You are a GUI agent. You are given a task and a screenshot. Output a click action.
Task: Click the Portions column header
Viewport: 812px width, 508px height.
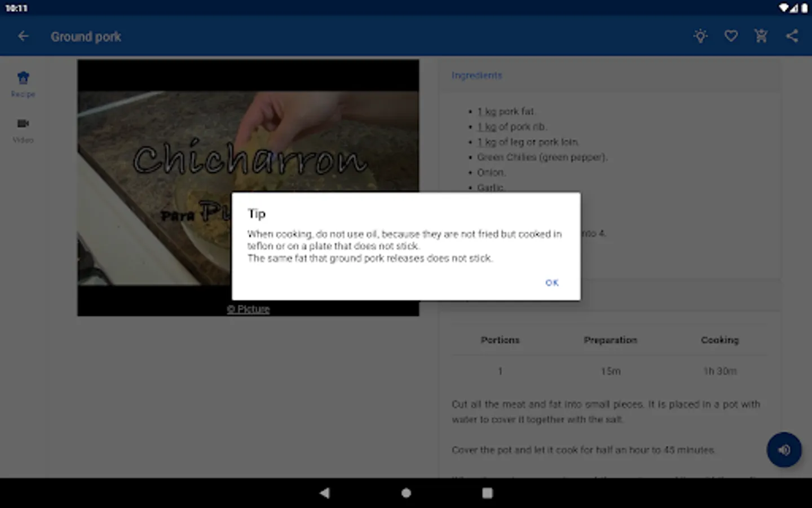coord(500,340)
